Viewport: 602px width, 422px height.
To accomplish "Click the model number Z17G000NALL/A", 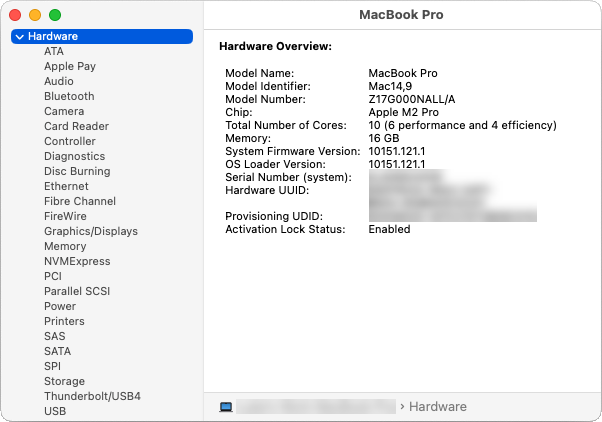I will click(412, 99).
